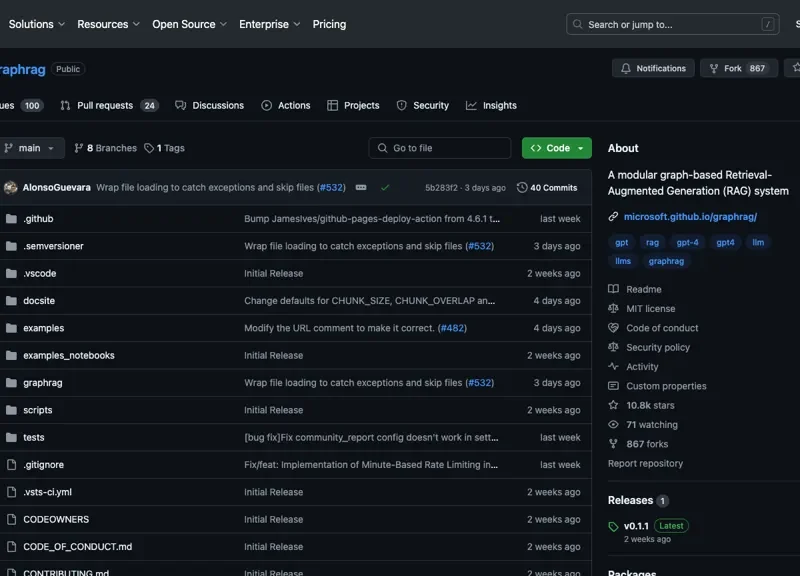Switch to the Projects tab
Image resolution: width=800 pixels, height=576 pixels.
[353, 106]
